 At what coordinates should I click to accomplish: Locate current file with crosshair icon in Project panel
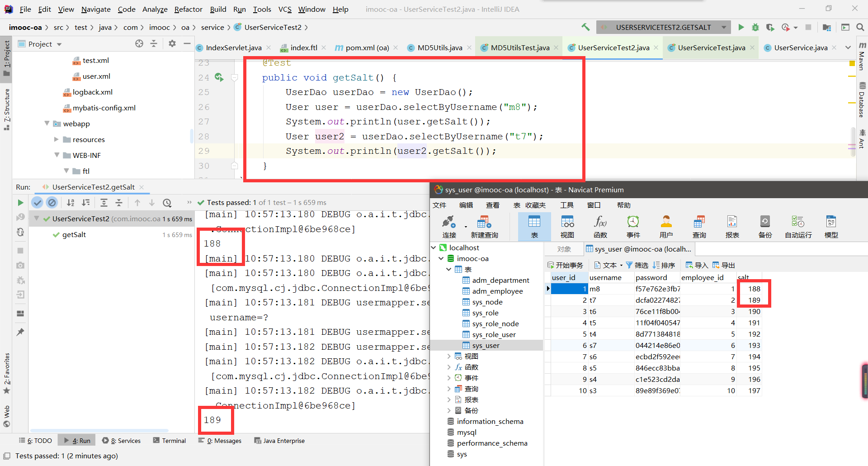click(x=139, y=43)
